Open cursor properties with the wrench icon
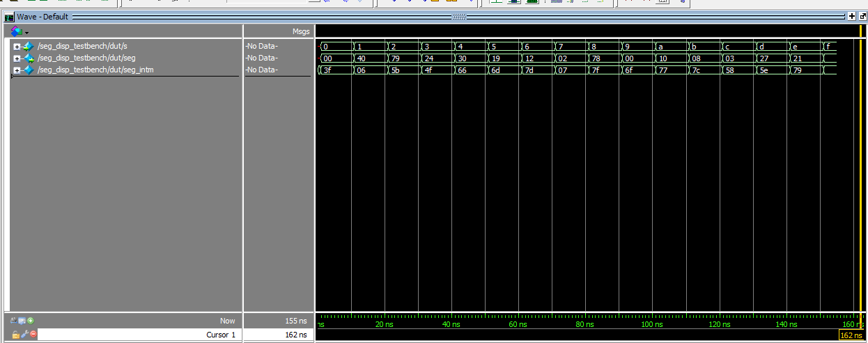The image size is (868, 343). (x=24, y=335)
